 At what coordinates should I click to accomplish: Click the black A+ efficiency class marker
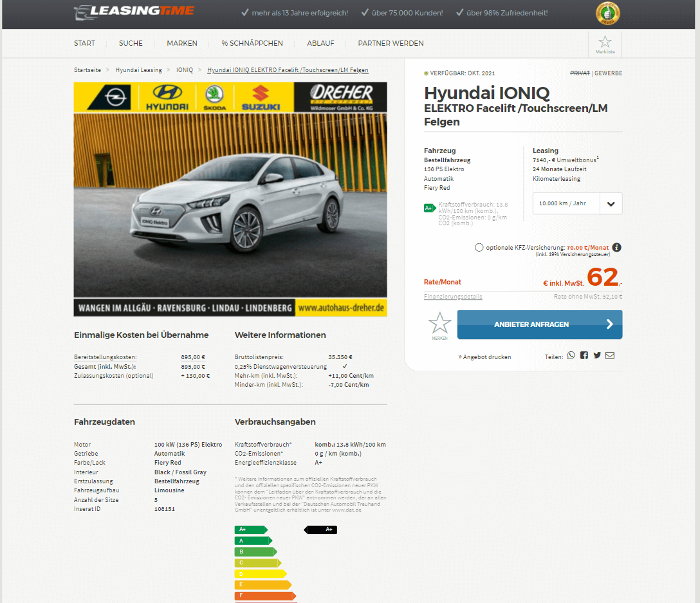(x=320, y=530)
